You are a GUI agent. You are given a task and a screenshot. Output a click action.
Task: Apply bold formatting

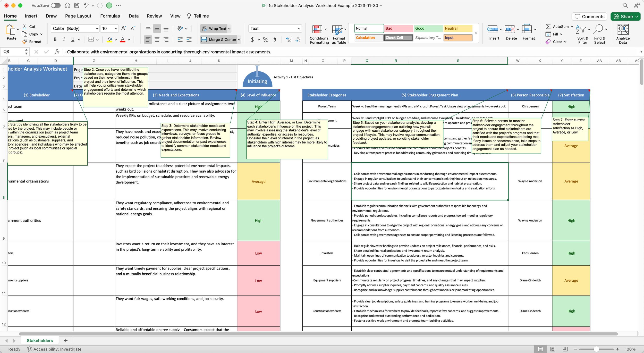click(x=55, y=39)
